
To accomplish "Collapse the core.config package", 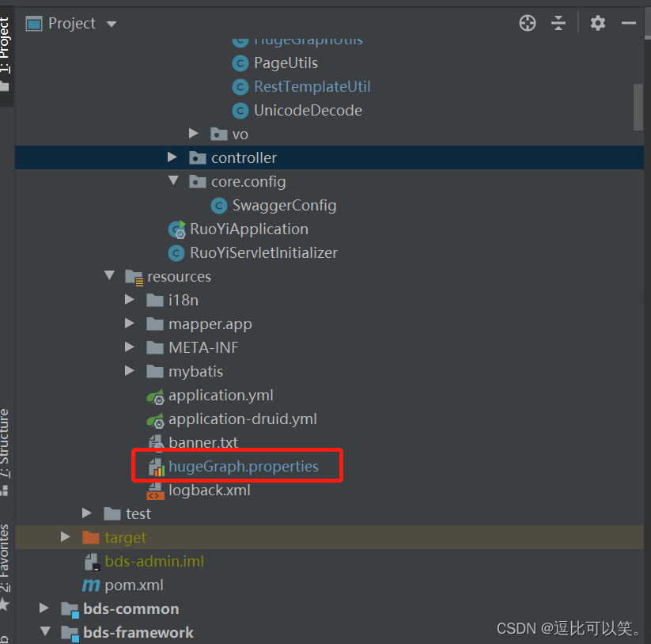I will [173, 180].
